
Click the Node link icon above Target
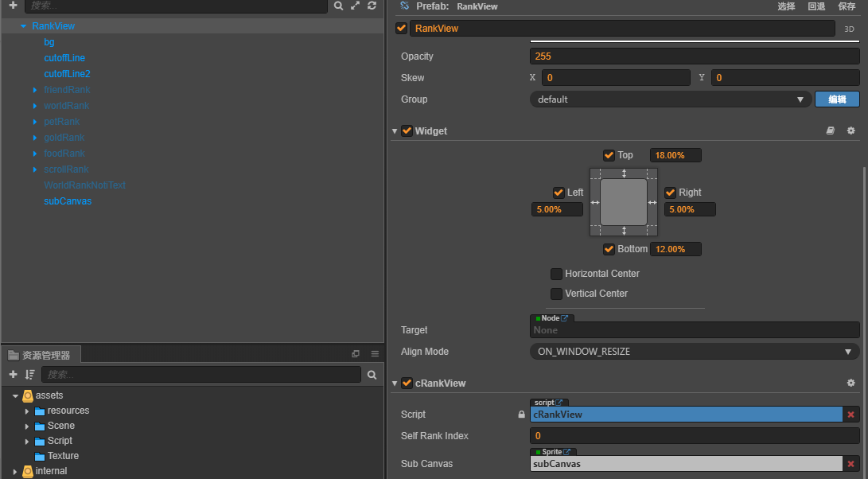[565, 318]
